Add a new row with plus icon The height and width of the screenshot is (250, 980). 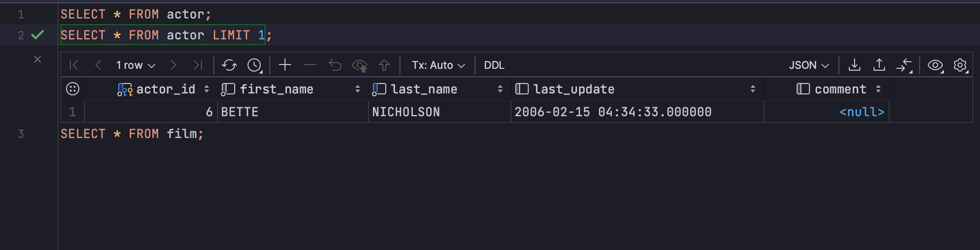coord(285,65)
